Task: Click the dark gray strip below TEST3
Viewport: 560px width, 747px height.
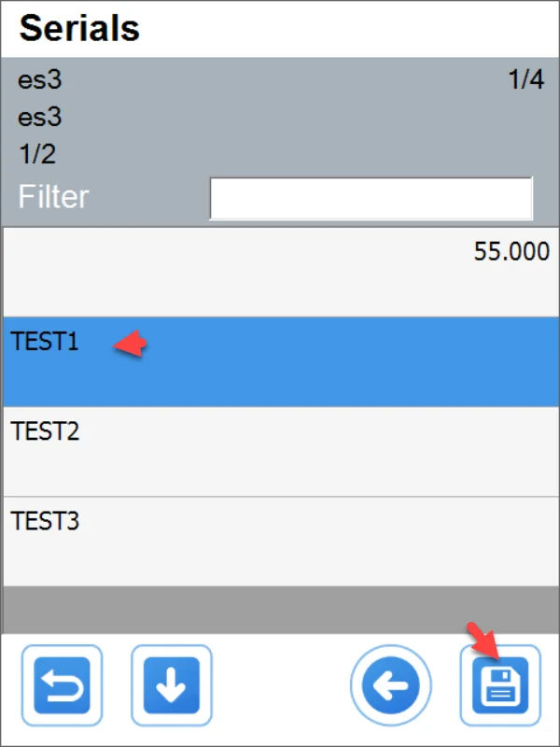Action: click(280, 609)
